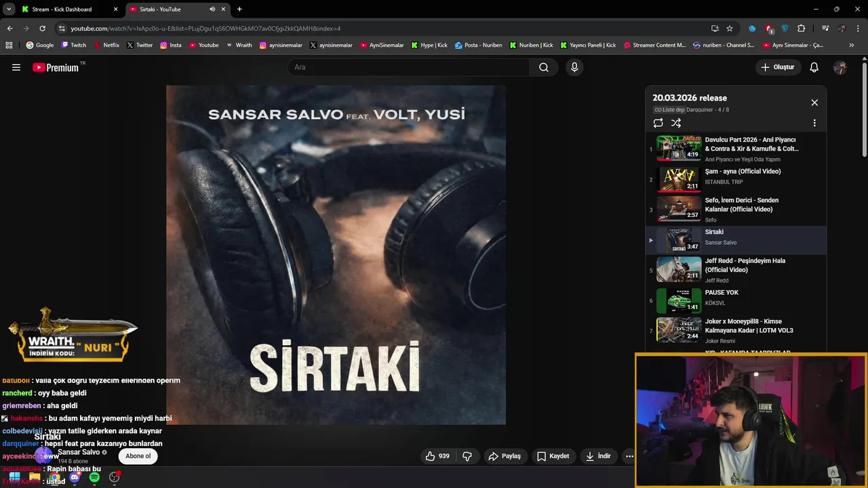Click the İndir download button
Viewport: 868px width, 488px height.
[x=599, y=456]
